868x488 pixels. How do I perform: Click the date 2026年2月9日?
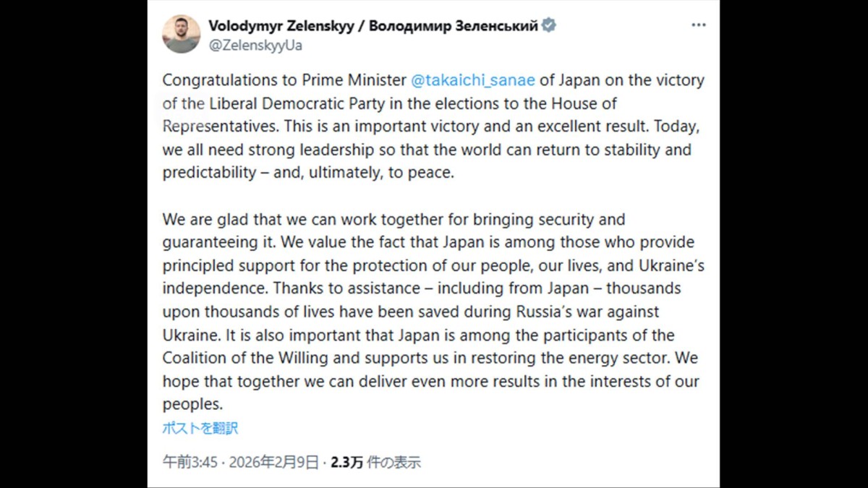273,461
